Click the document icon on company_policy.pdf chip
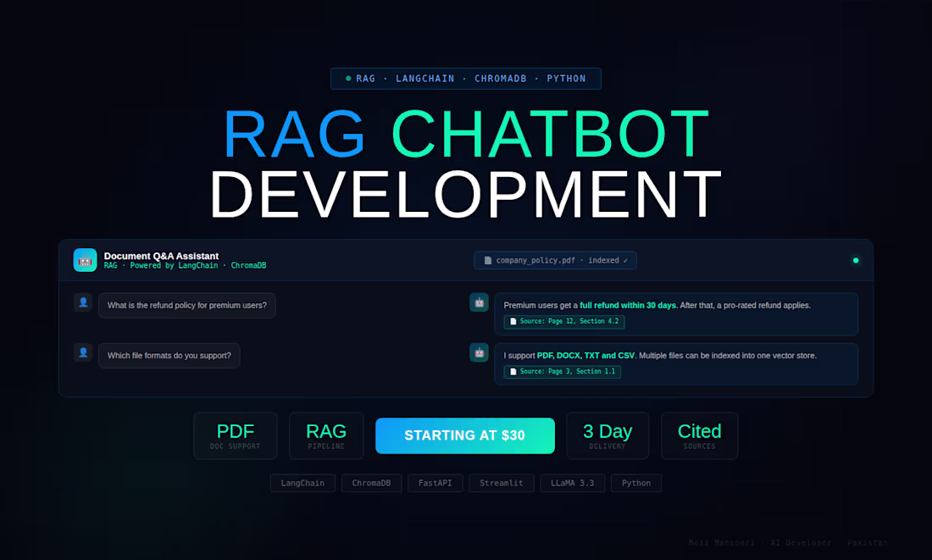The image size is (932, 560). point(487,260)
